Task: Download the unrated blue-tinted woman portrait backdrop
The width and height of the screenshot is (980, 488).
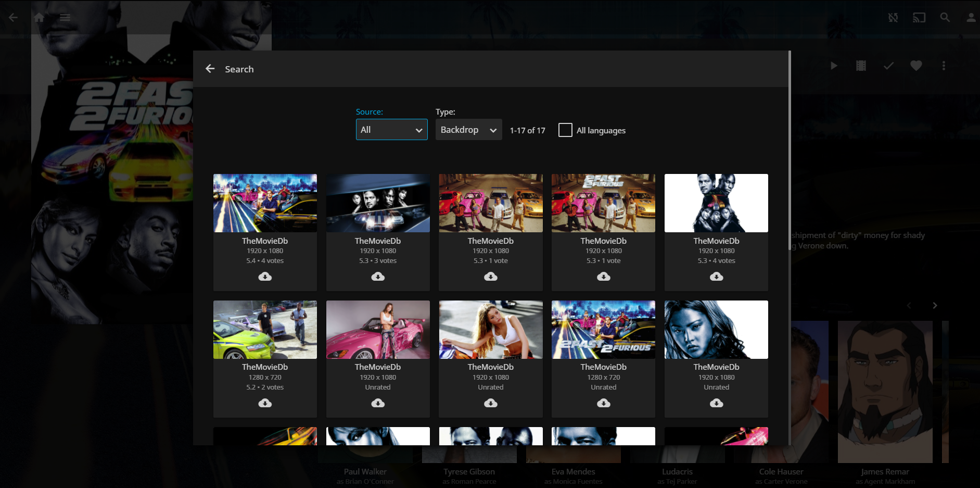Action: click(717, 403)
